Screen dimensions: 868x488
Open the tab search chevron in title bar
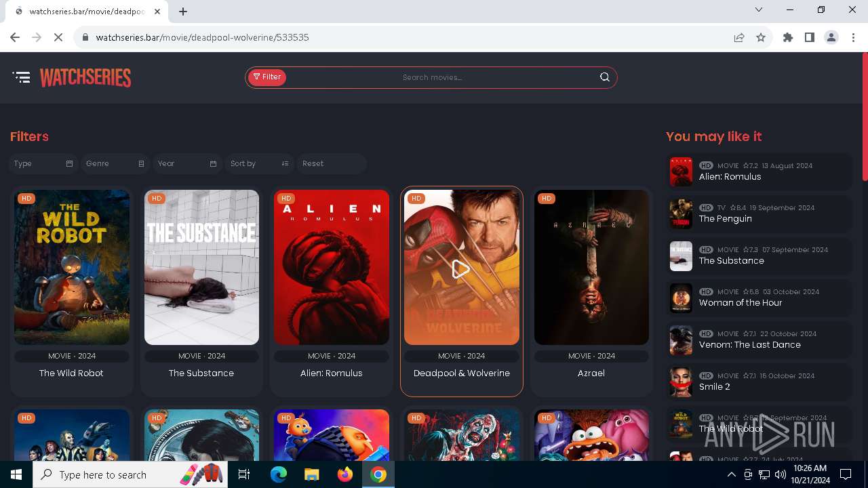(759, 9)
